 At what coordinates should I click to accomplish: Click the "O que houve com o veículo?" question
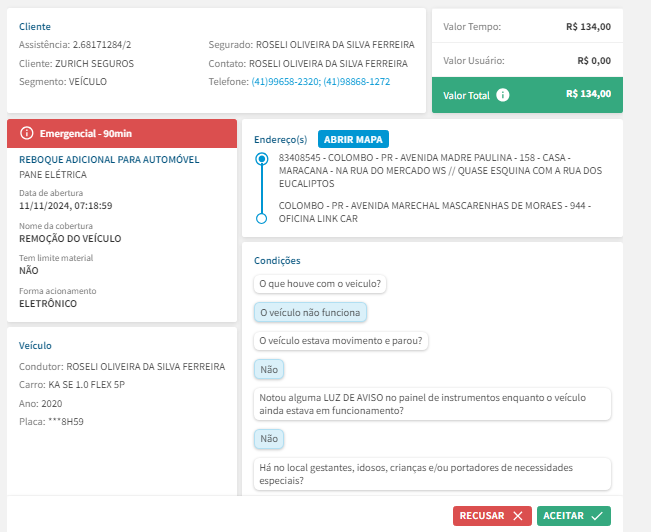320,284
